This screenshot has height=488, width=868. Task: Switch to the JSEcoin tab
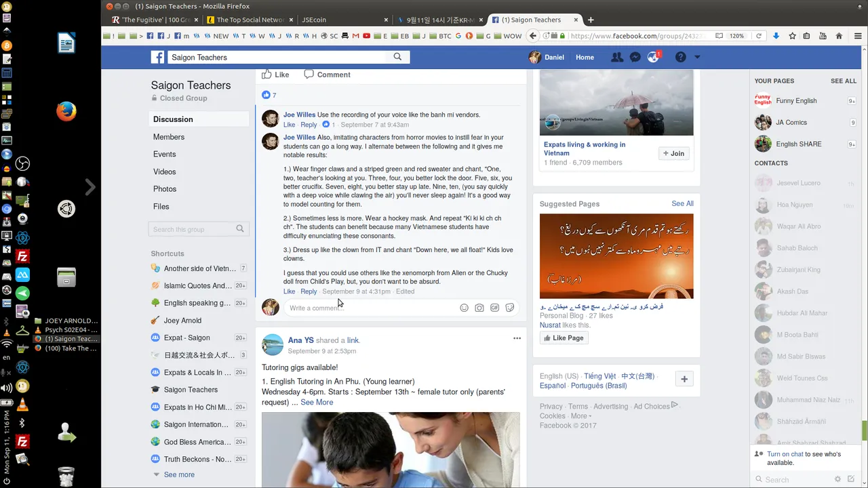point(344,20)
